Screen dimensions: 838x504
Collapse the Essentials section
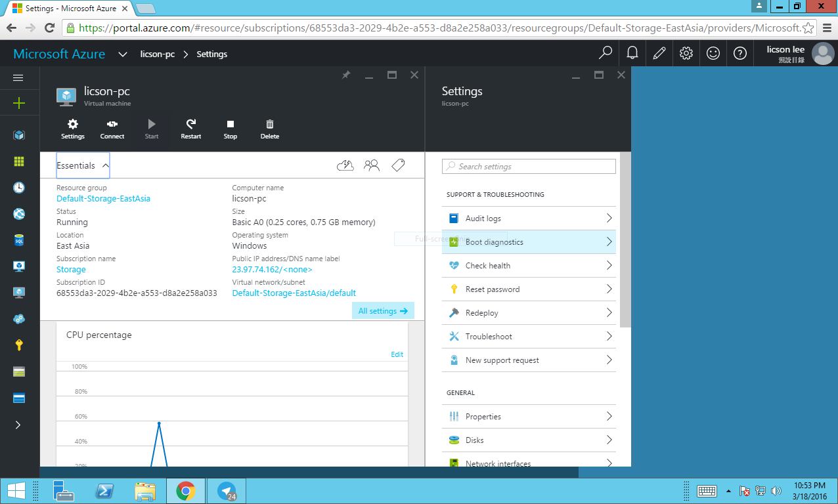tap(83, 165)
